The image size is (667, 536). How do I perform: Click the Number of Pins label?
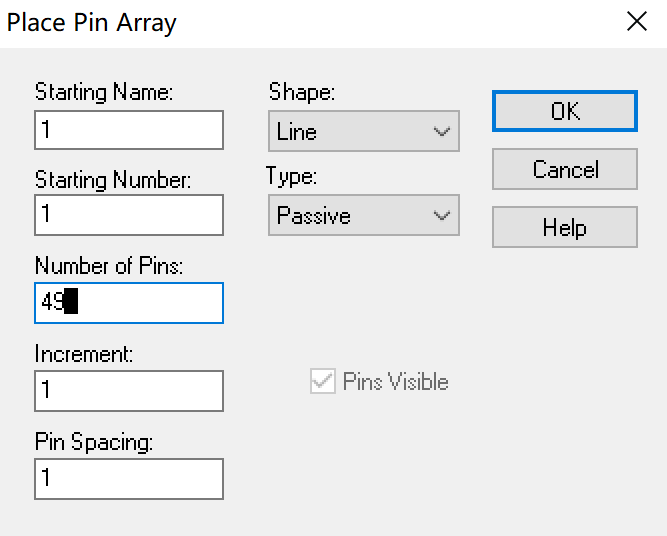(x=109, y=266)
